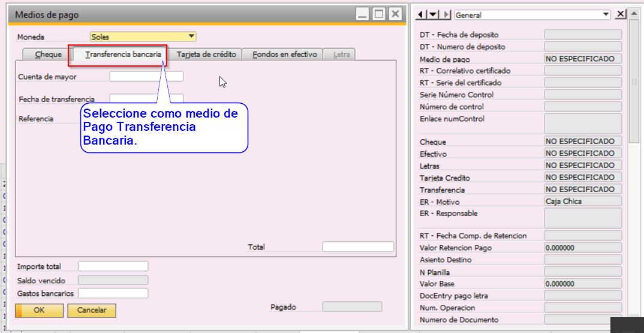Open the Tarjeta de crédito tab
644x333 pixels.
pyautogui.click(x=206, y=55)
